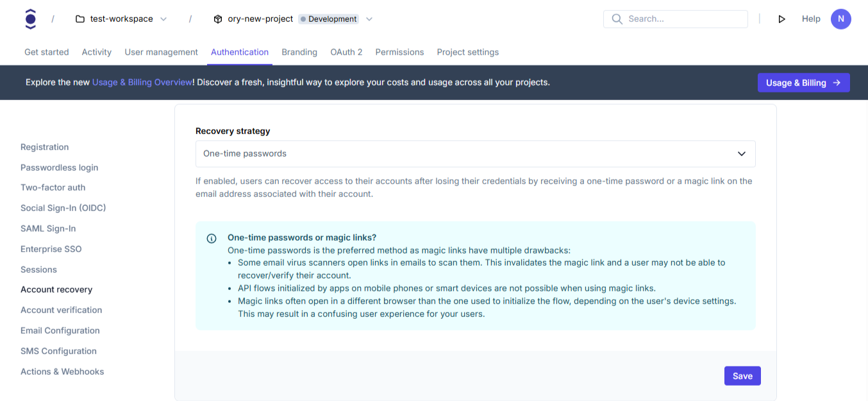Expand the project switcher chevron
Image resolution: width=868 pixels, height=401 pixels.
coord(369,19)
